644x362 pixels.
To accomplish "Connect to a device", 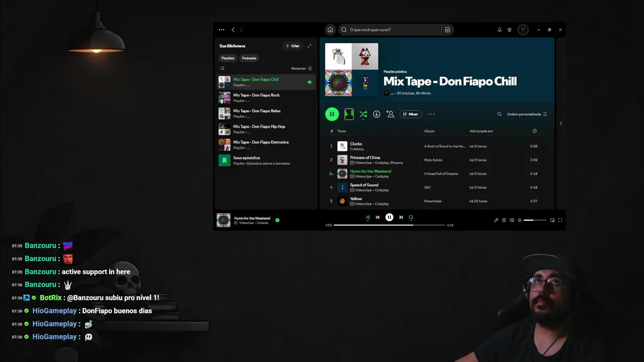I will point(512,220).
